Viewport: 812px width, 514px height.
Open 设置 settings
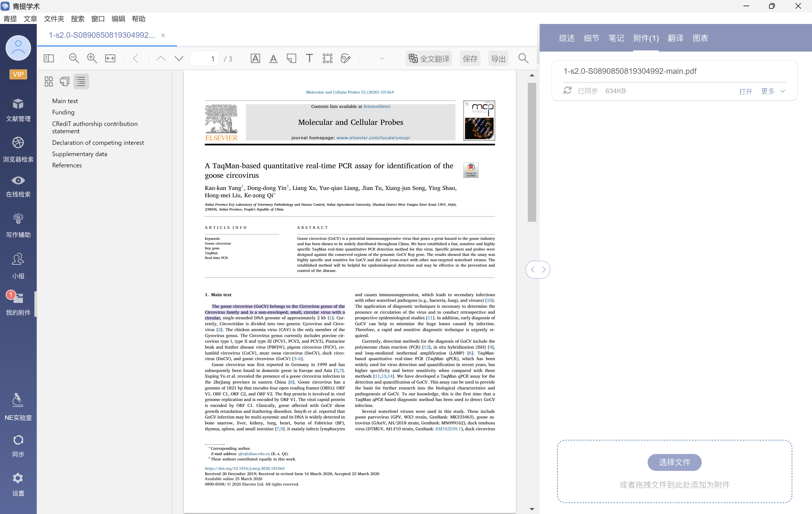[18, 484]
